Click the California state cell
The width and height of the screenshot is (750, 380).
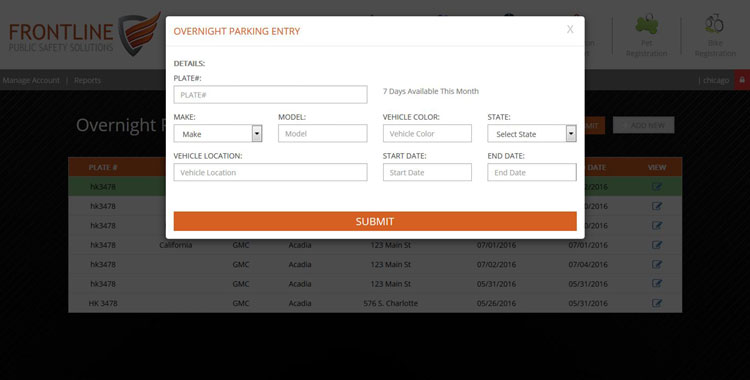coord(176,245)
